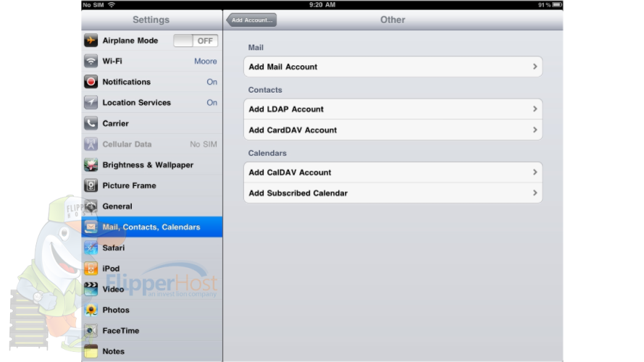Tap the General gear icon
This screenshot has width=644, height=362.
point(91,206)
